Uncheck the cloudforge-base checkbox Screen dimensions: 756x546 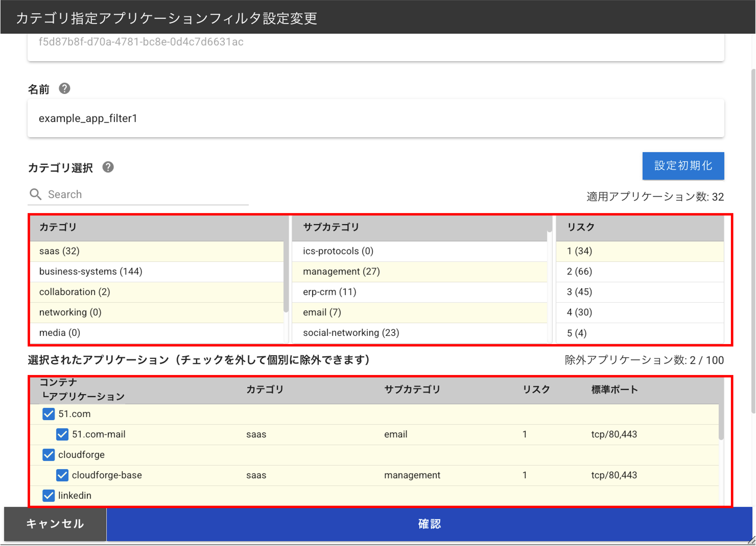[62, 475]
